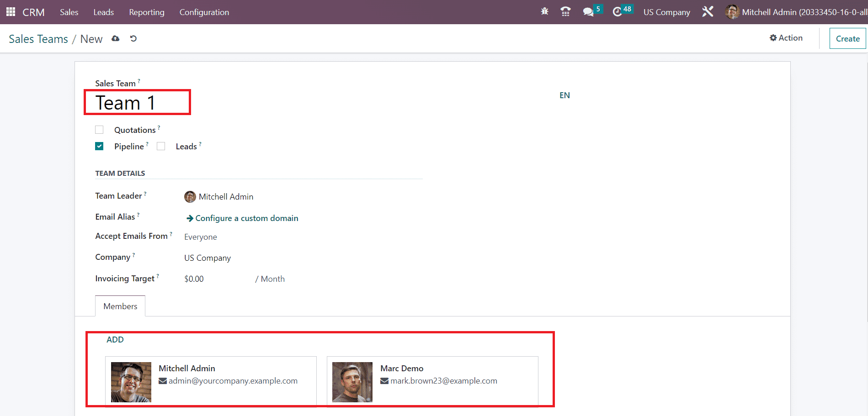Click the Sales Team name field
Screen dimensions: 868x416
137,103
